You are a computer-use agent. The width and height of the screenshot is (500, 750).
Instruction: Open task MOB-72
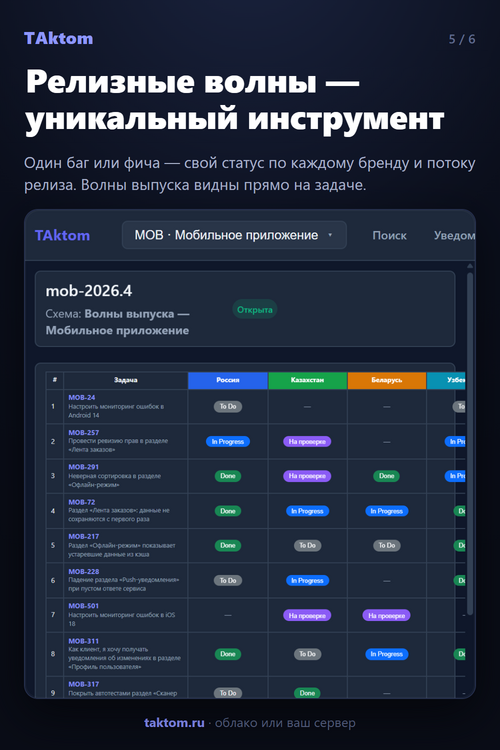click(x=82, y=502)
